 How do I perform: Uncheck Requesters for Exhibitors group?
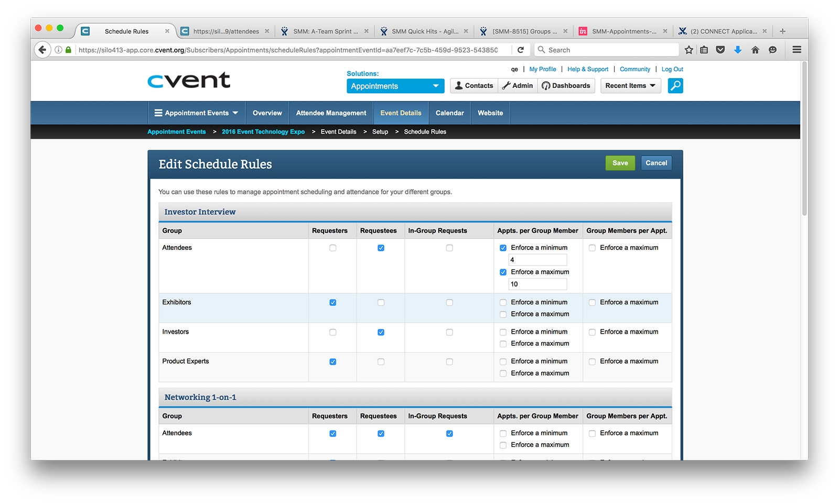332,302
